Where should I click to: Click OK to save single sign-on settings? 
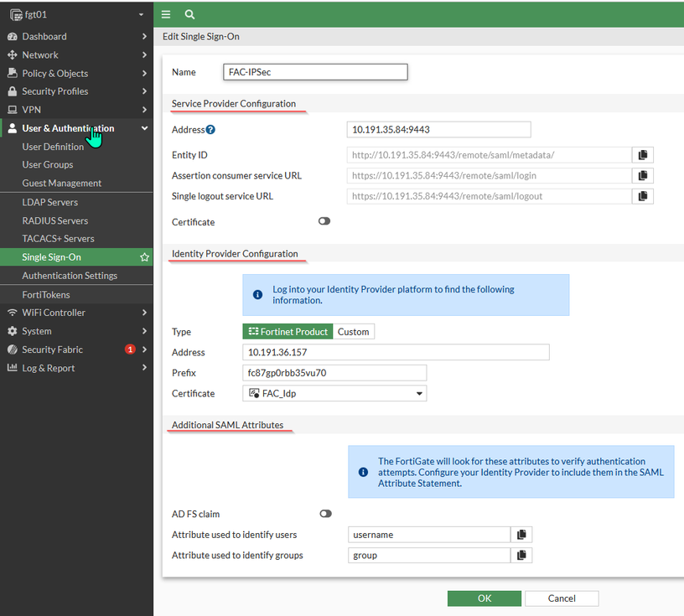484,598
